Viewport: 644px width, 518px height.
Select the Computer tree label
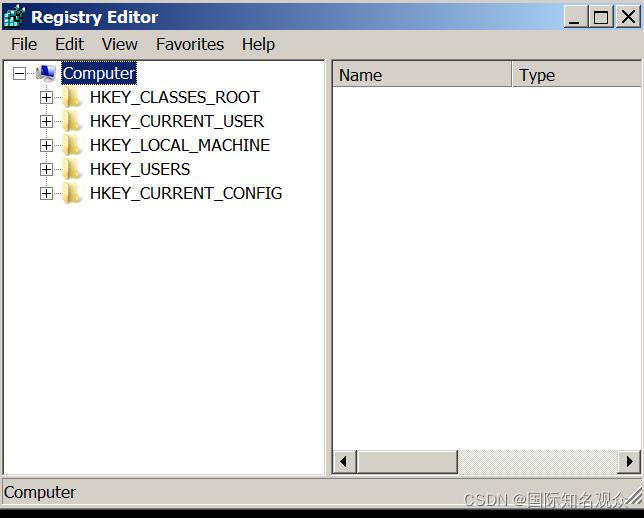pos(99,74)
